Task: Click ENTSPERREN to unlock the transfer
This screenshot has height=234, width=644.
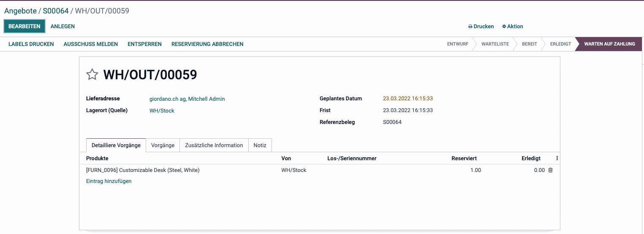Action: (x=144, y=44)
